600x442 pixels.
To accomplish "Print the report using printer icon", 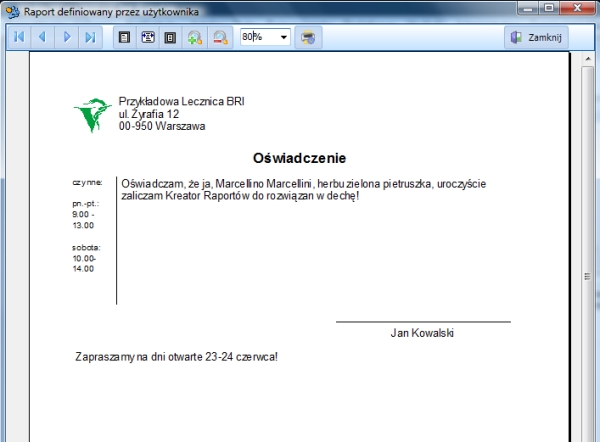I will click(x=308, y=37).
